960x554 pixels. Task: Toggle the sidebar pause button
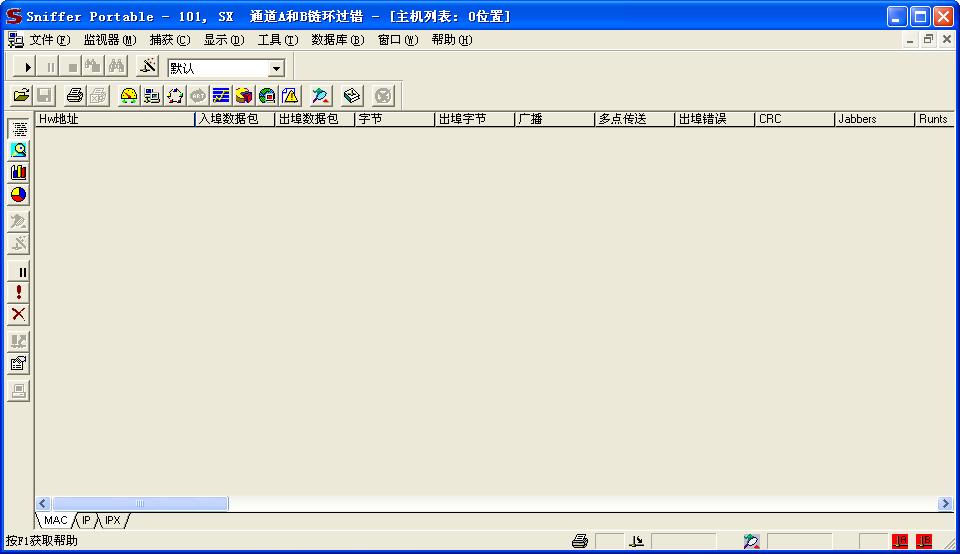pyautogui.click(x=19, y=271)
